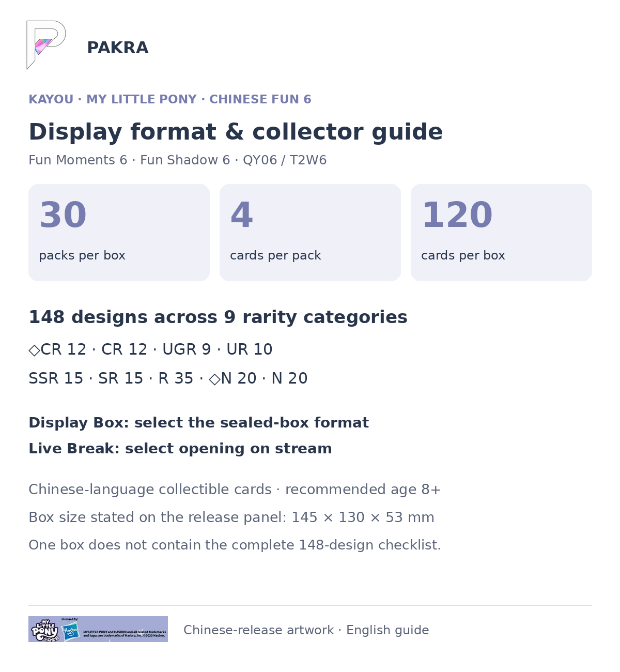The image size is (620, 672).
Task: Click the PAKRA logo icon
Action: [x=47, y=45]
